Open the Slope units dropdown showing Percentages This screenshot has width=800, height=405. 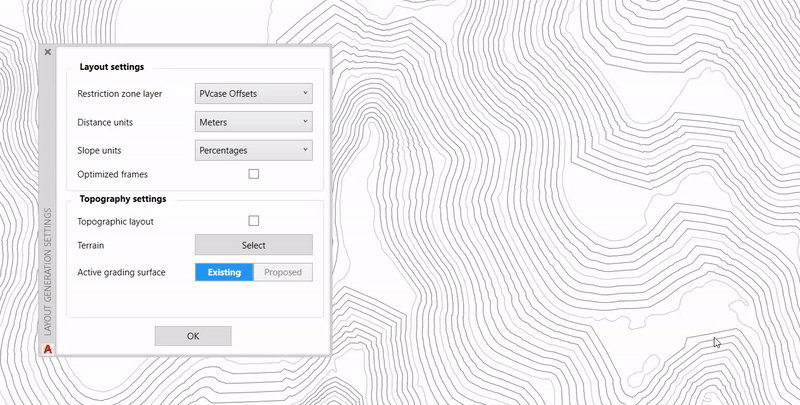coord(254,150)
